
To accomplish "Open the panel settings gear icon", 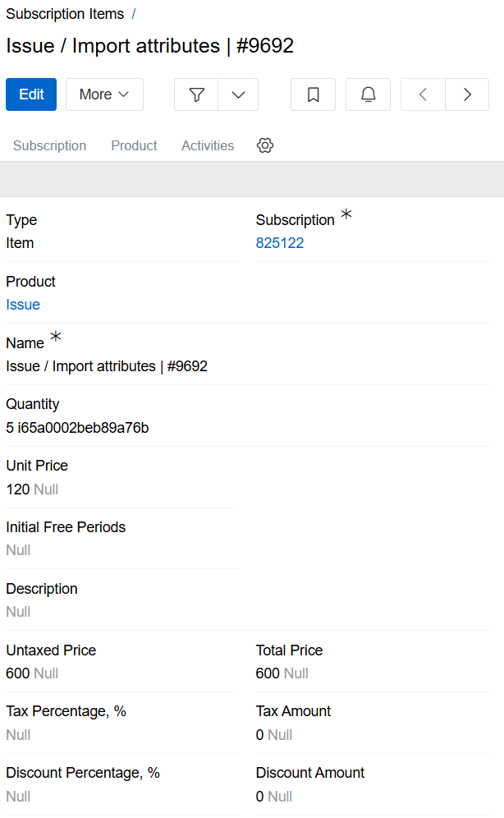I will [264, 145].
